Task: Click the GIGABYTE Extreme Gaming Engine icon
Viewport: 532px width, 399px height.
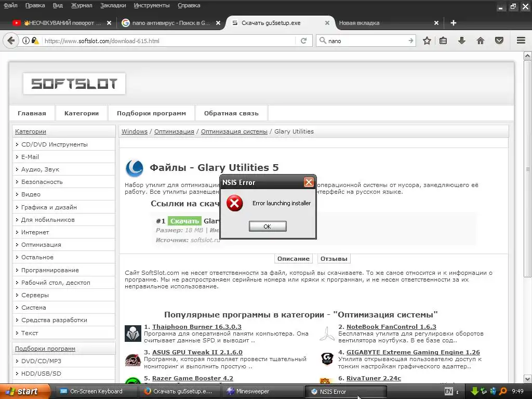Action: [x=327, y=358]
